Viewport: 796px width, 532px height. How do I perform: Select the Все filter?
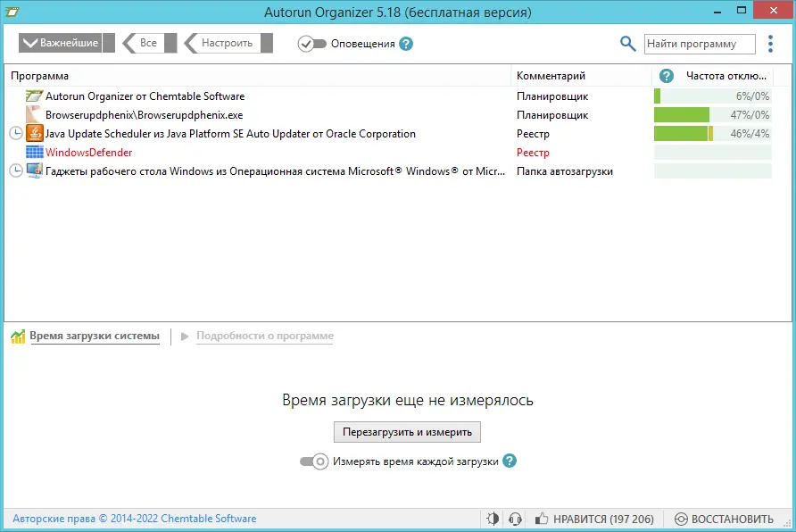point(150,43)
